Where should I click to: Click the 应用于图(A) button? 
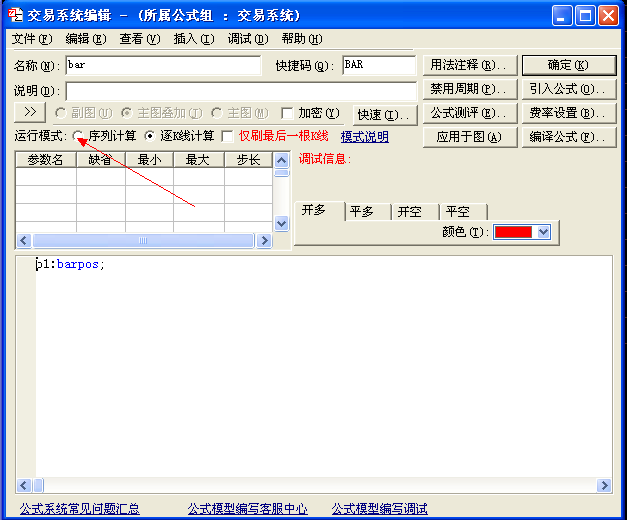click(470, 137)
